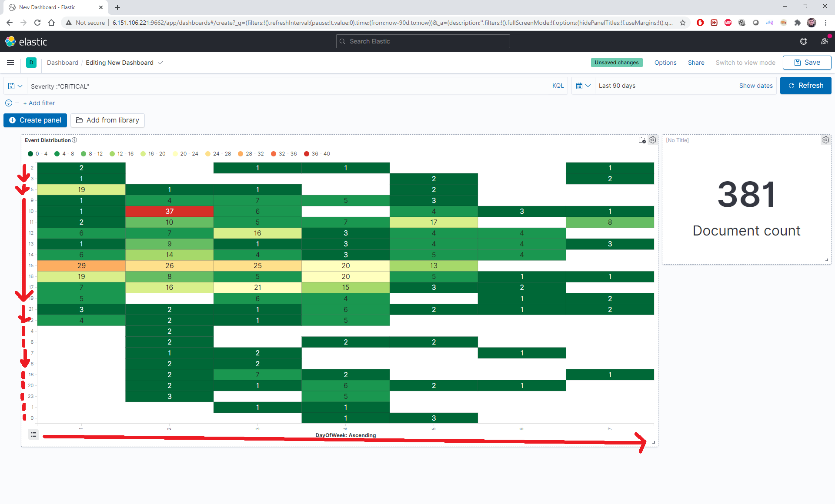Click the Create panel button
Image resolution: width=835 pixels, height=504 pixels.
coord(35,120)
